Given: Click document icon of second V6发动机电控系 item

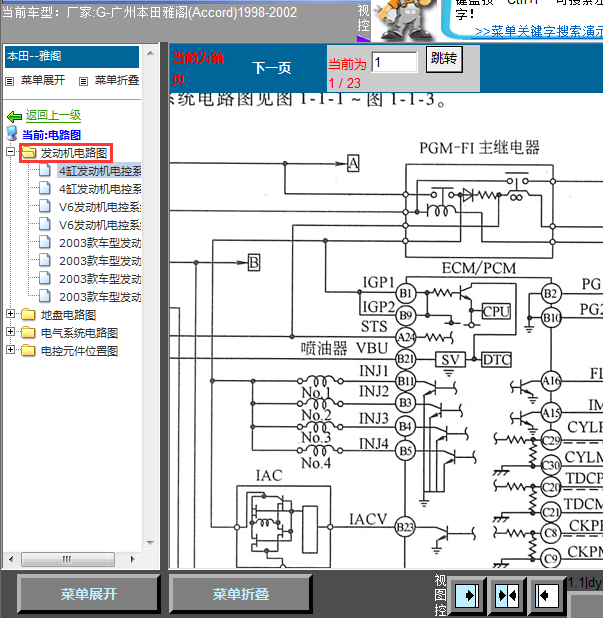Looking at the screenshot, I should 45,224.
